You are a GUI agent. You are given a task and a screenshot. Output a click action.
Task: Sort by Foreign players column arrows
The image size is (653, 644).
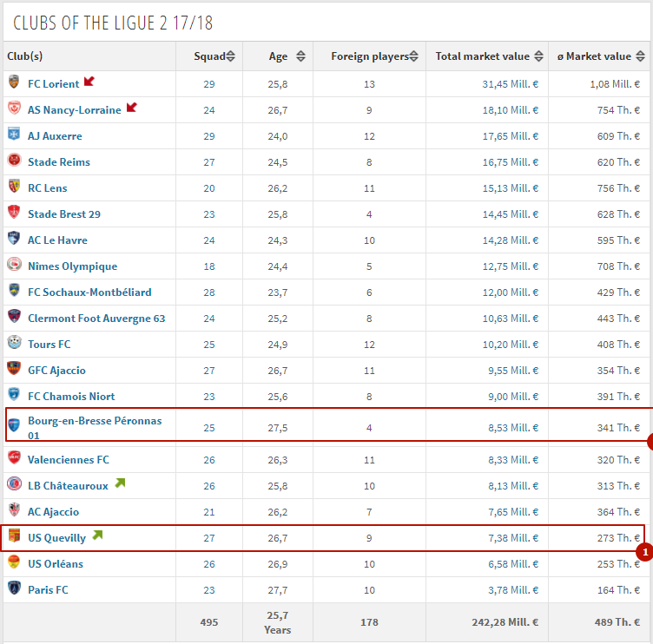point(413,56)
